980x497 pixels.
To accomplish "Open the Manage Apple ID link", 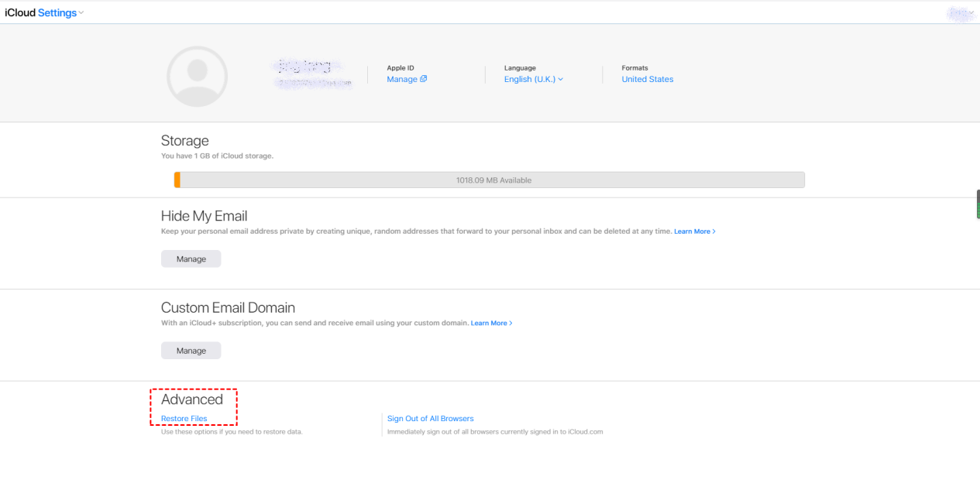I will pos(407,79).
